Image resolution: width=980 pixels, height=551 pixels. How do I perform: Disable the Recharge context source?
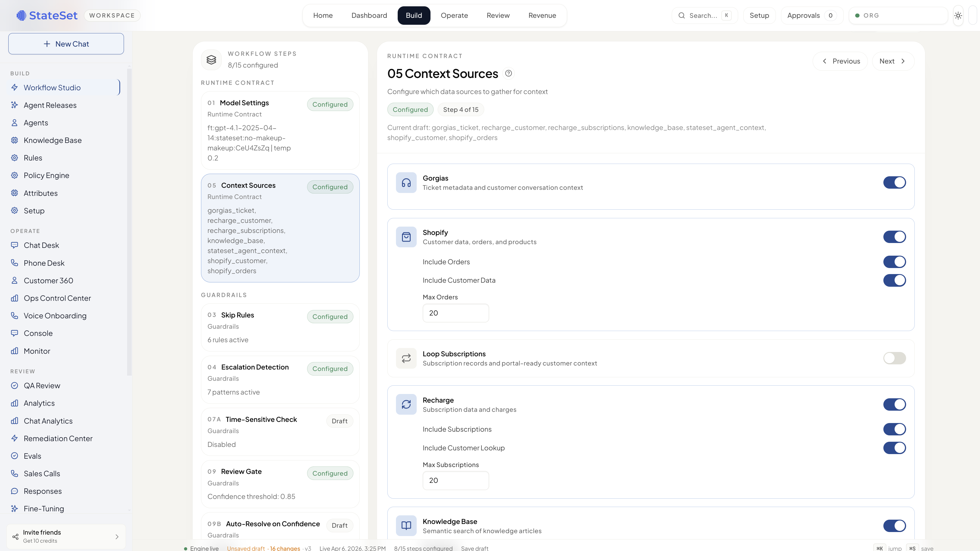pyautogui.click(x=894, y=405)
